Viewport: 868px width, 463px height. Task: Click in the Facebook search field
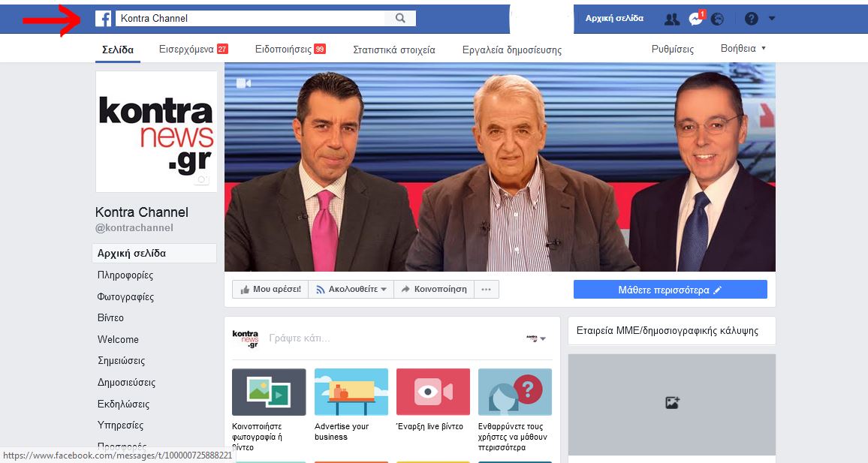[x=252, y=18]
